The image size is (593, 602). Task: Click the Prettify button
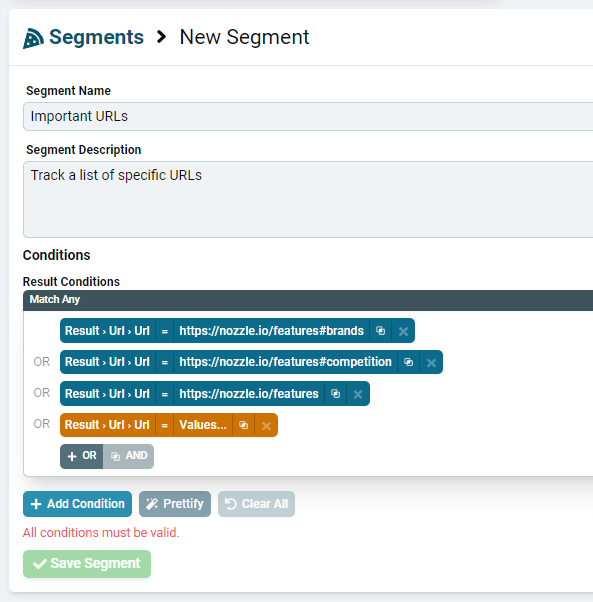(x=175, y=504)
